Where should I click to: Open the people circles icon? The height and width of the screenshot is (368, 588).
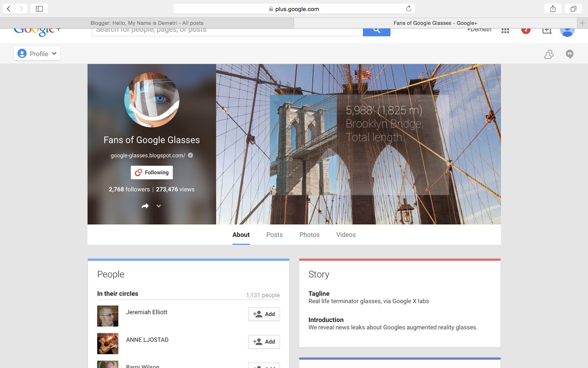coord(549,54)
